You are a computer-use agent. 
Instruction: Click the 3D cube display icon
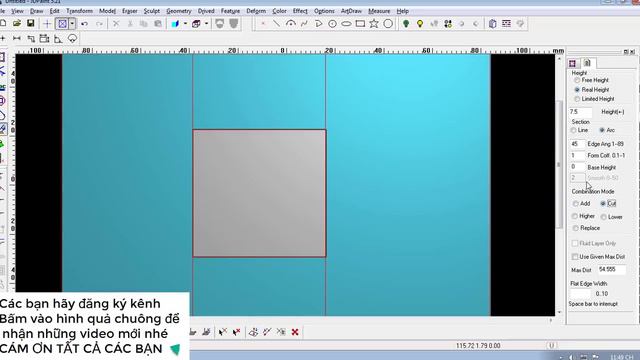coord(196,24)
